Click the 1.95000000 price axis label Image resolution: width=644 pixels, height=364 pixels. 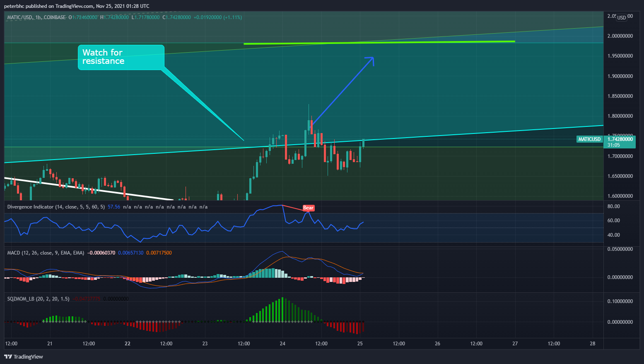tap(620, 56)
